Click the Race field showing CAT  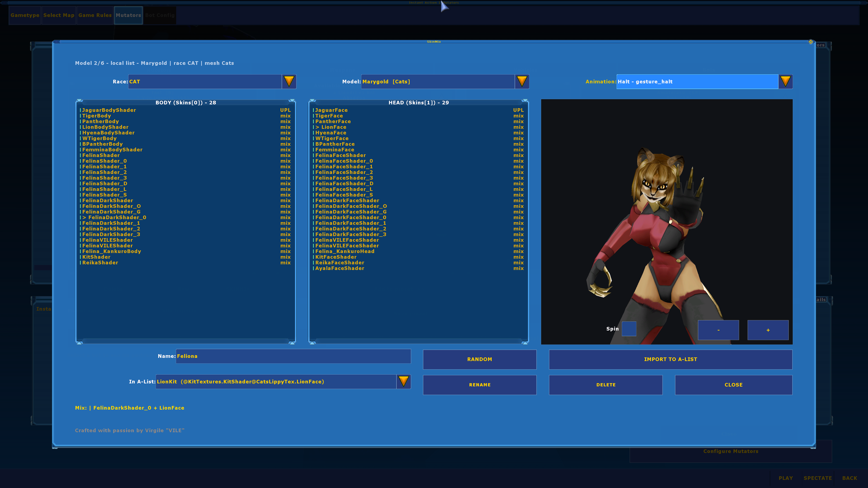[205, 82]
